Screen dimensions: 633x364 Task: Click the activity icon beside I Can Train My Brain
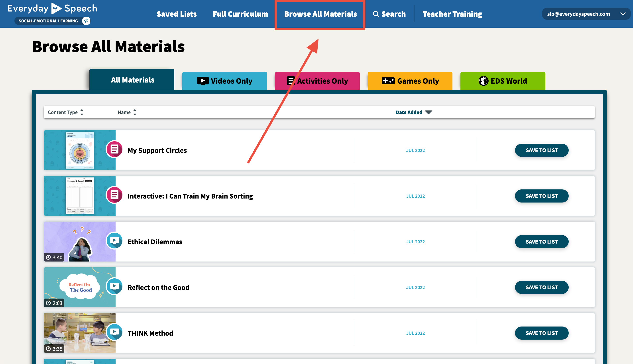114,195
